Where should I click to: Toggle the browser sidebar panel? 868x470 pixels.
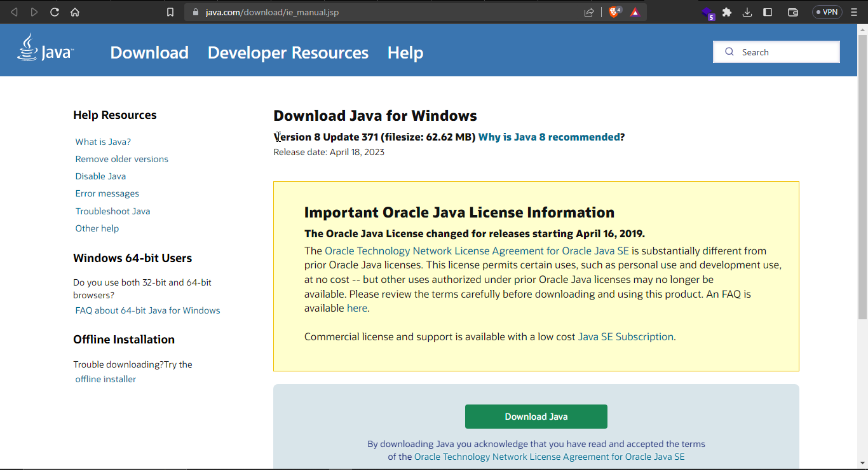[x=768, y=12]
